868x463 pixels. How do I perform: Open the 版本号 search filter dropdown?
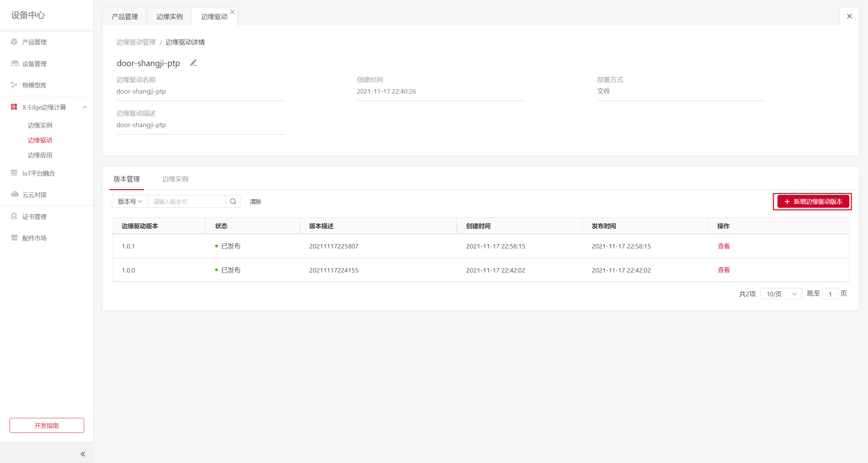tap(130, 201)
